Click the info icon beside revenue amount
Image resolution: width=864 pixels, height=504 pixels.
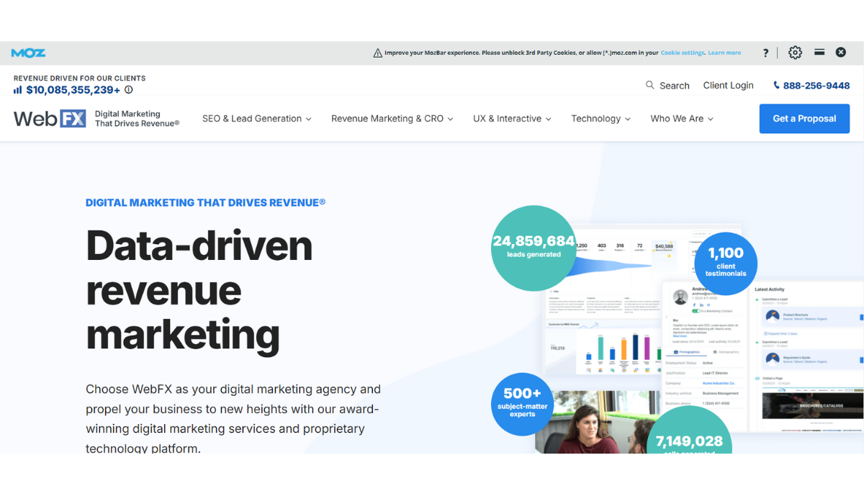(128, 90)
